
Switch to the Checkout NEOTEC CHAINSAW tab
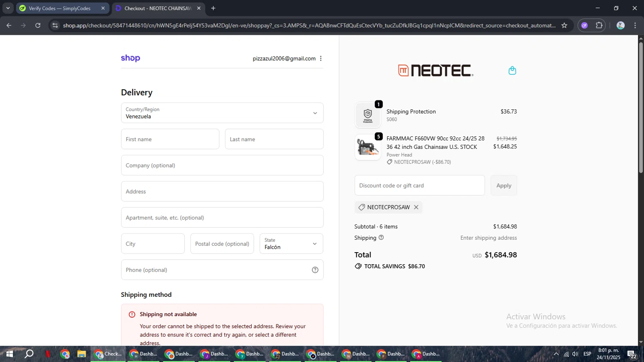(x=157, y=8)
